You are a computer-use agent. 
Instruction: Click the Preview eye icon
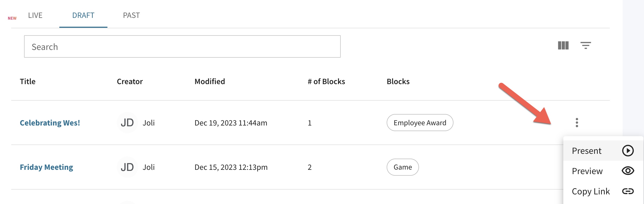628,171
